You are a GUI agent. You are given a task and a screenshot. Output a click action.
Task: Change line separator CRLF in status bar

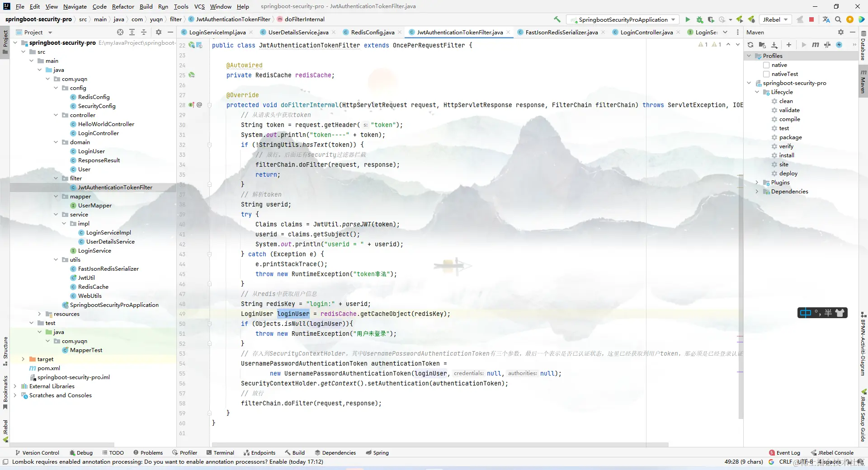coord(786,462)
